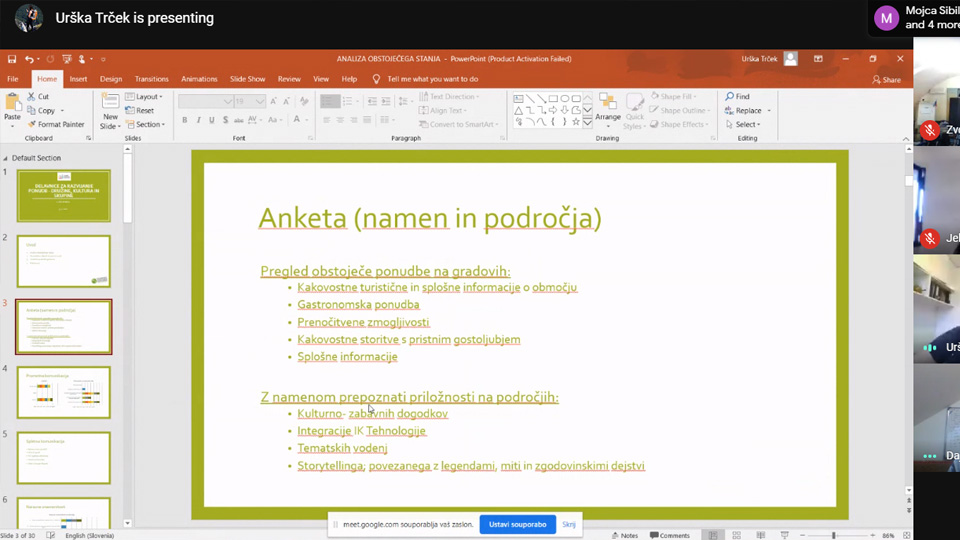Click the Undo arrow icon
The width and height of the screenshot is (960, 540).
[x=30, y=59]
